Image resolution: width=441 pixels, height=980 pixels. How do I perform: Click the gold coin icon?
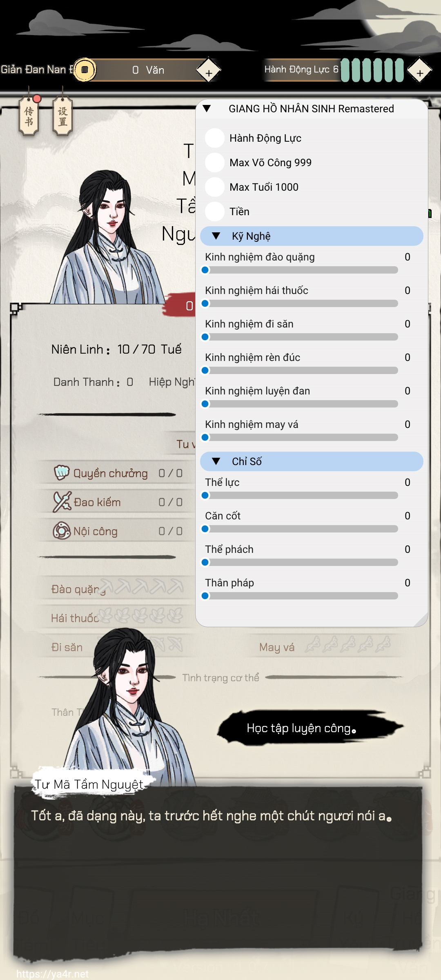point(85,70)
